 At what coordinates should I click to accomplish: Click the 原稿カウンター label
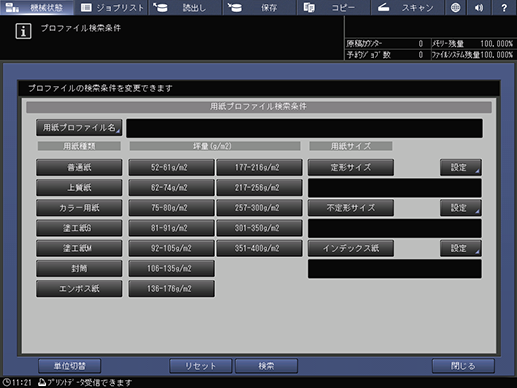coord(364,44)
